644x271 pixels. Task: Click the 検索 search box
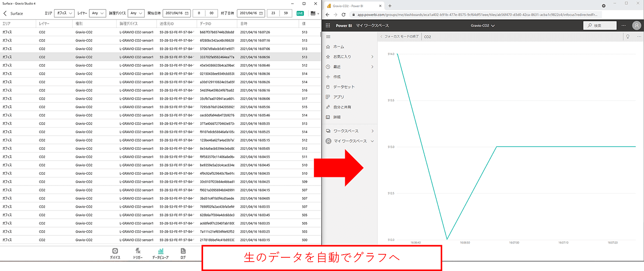coord(600,25)
